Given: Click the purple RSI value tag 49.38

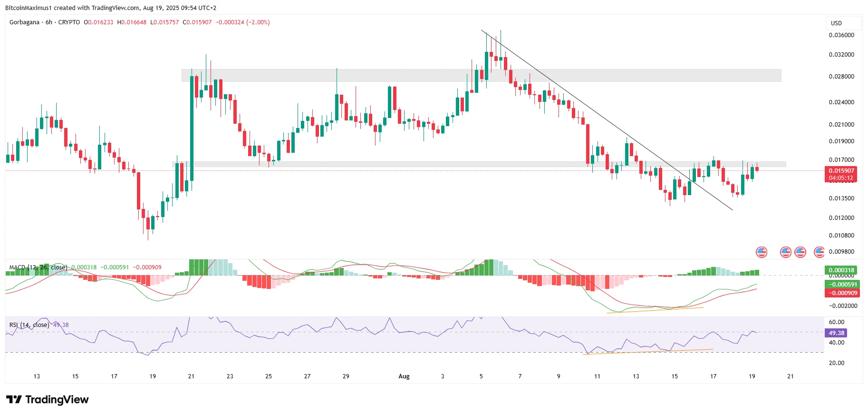Looking at the screenshot, I should point(836,333).
